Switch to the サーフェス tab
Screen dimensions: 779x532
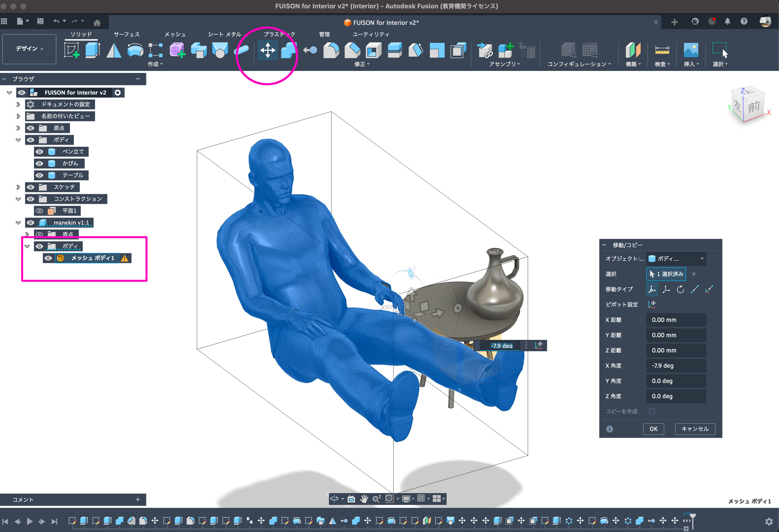pyautogui.click(x=126, y=34)
